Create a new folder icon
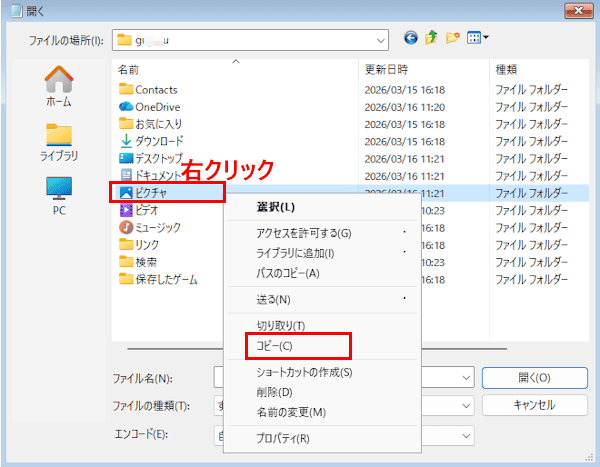This screenshot has height=467, width=600. [x=452, y=39]
